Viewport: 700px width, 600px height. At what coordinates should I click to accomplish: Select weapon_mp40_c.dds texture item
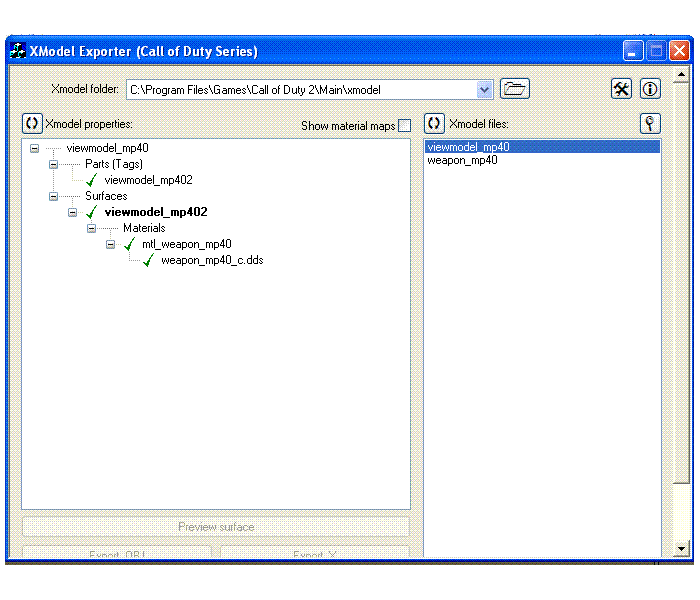[x=212, y=260]
